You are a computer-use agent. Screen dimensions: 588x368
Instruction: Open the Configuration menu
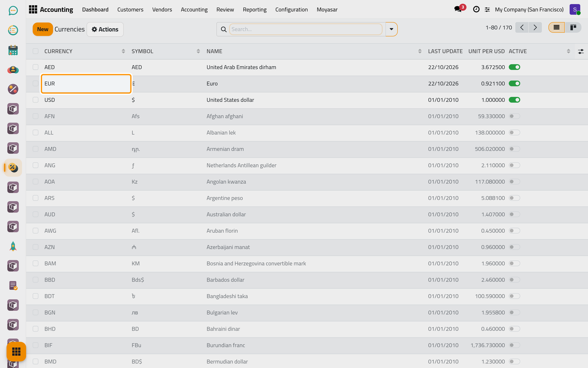292,10
